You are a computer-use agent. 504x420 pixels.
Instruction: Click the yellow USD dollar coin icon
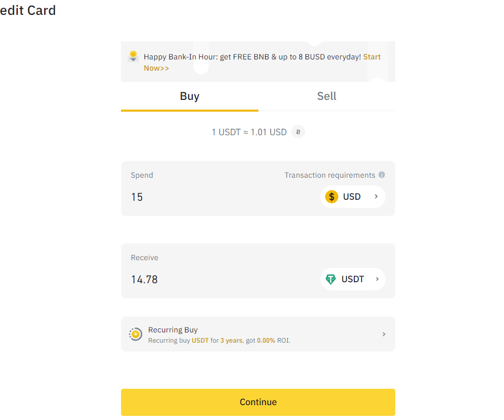pos(332,197)
